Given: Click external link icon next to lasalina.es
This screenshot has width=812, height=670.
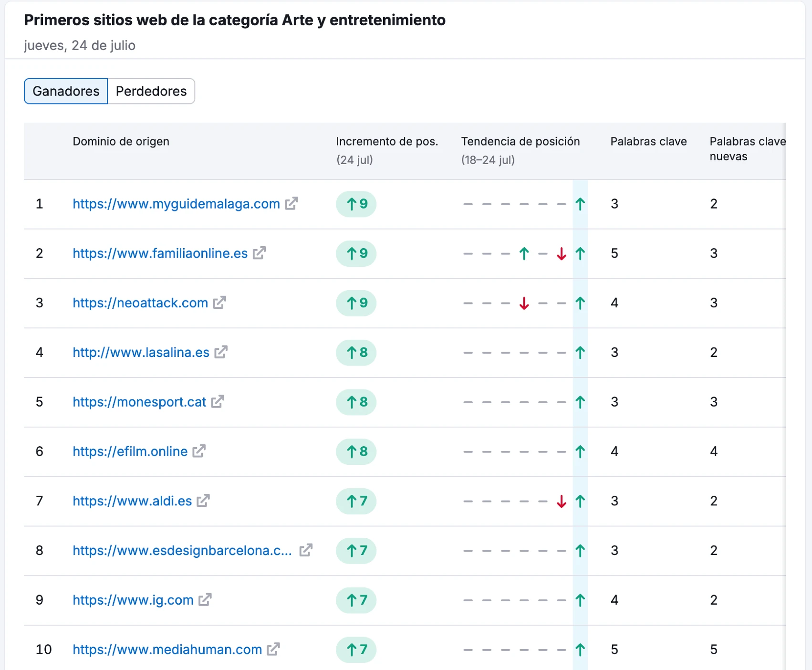Looking at the screenshot, I should (221, 352).
